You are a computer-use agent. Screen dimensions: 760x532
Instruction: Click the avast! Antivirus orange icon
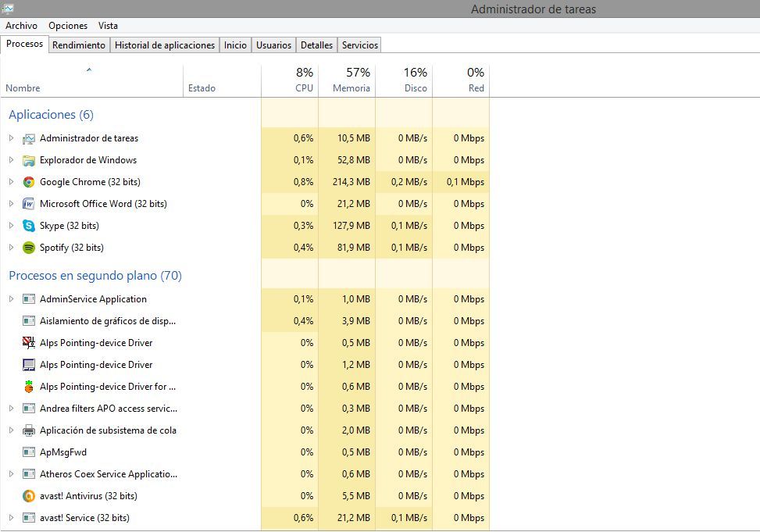click(x=29, y=496)
